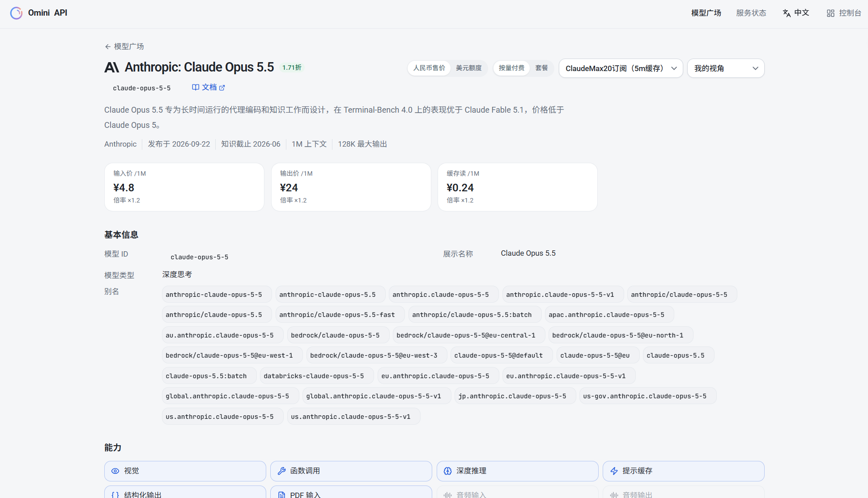The height and width of the screenshot is (498, 868).
Task: Click the 提示缓存 capability card
Action: click(683, 471)
